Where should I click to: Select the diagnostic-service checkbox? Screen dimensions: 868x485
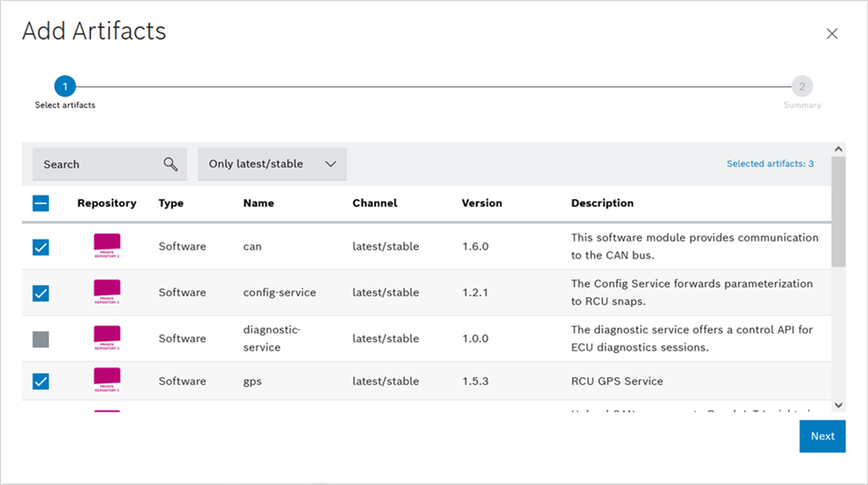point(41,339)
